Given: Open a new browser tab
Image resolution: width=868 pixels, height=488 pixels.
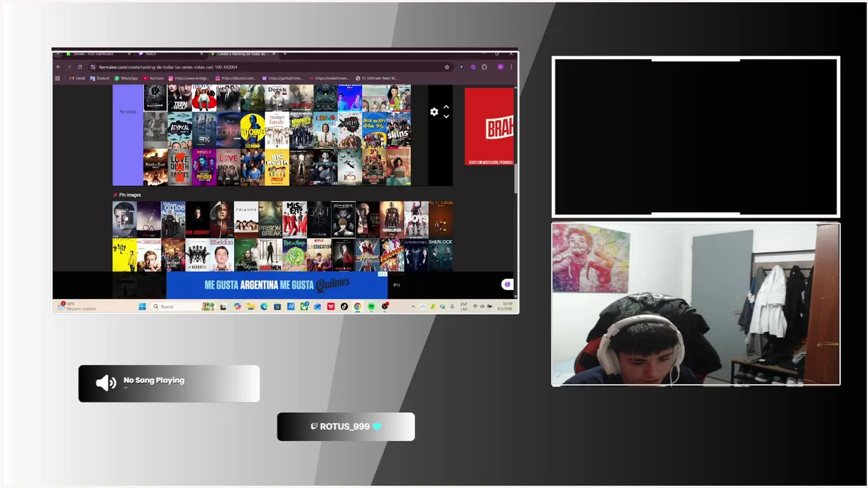Looking at the screenshot, I should tap(285, 54).
